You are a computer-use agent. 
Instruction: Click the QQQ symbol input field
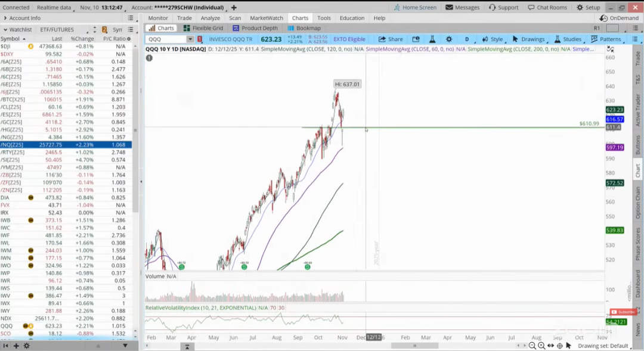pyautogui.click(x=166, y=39)
